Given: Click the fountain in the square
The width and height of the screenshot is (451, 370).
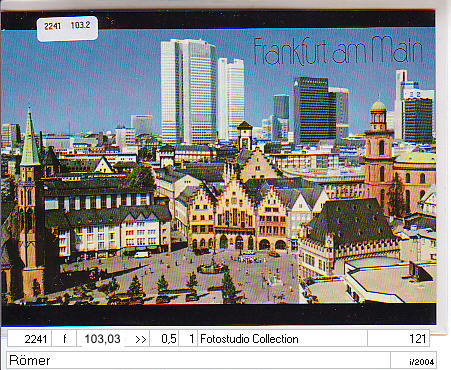Looking at the screenshot, I should [212, 266].
